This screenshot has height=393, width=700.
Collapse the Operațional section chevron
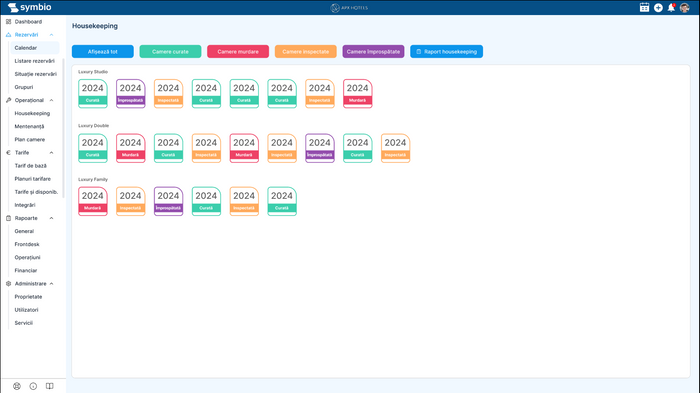coord(51,100)
